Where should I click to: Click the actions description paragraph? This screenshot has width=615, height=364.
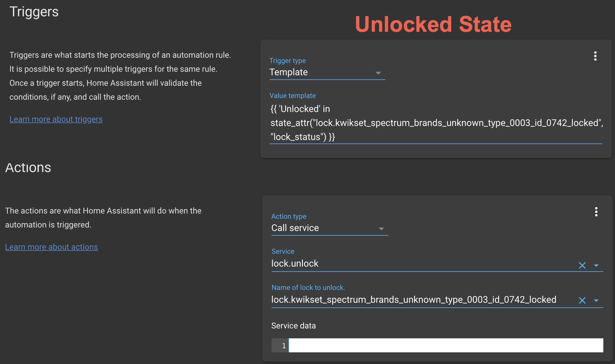tap(103, 218)
